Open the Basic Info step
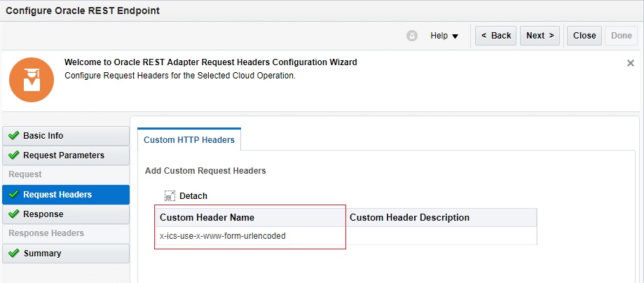The height and width of the screenshot is (283, 644). (x=66, y=136)
